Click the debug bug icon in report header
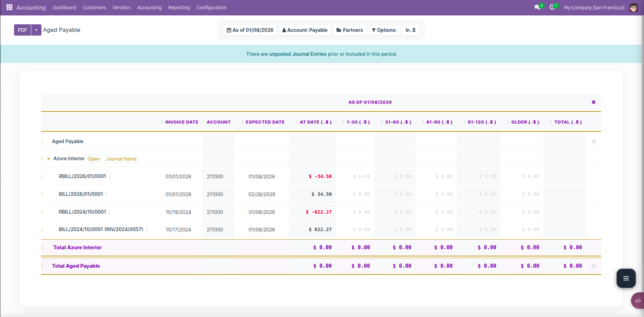Viewport: 644px width, 317px height. point(594,102)
